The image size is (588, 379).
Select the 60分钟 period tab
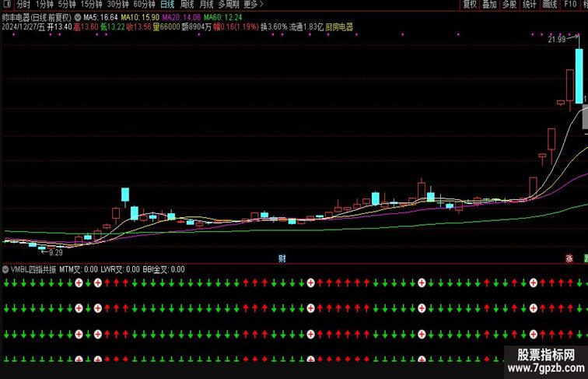(x=145, y=5)
